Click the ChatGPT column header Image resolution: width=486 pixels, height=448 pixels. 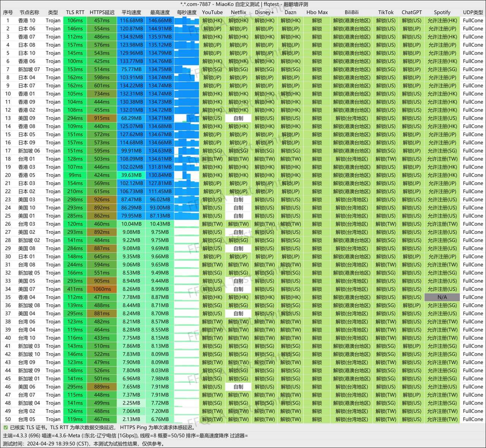pyautogui.click(x=412, y=12)
